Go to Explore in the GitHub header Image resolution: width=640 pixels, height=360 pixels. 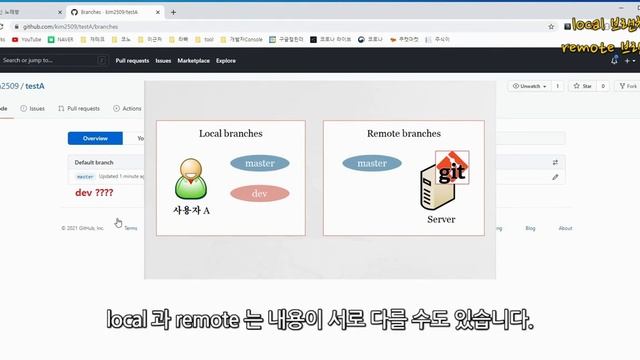[x=226, y=60]
